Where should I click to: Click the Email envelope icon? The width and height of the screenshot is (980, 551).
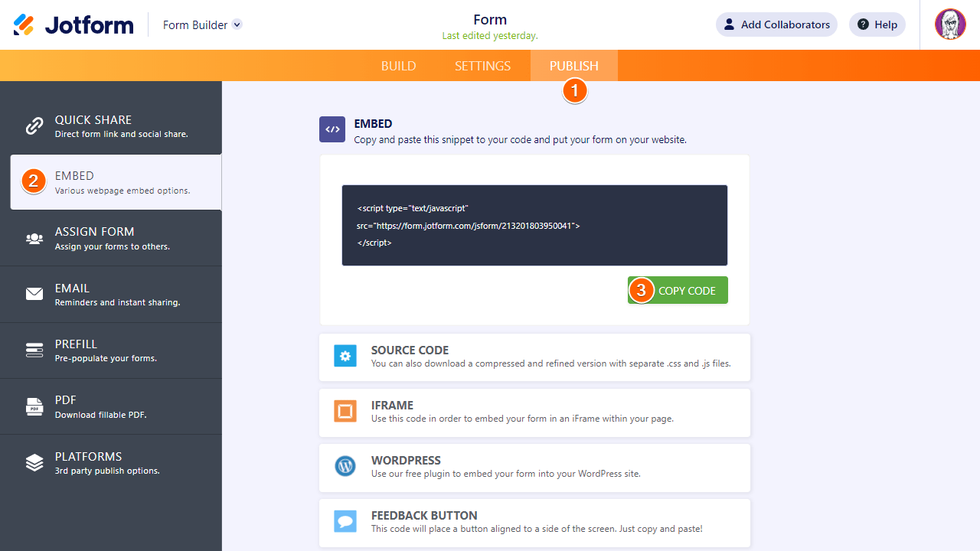34,294
